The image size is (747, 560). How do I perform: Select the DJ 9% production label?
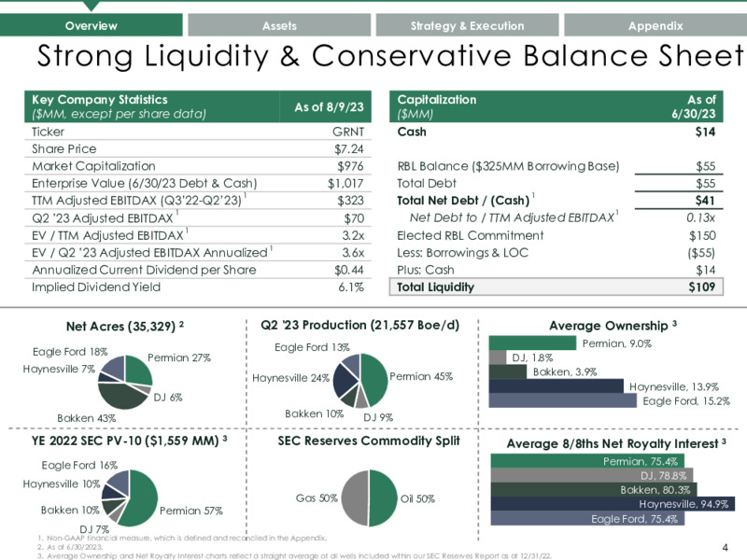click(378, 417)
